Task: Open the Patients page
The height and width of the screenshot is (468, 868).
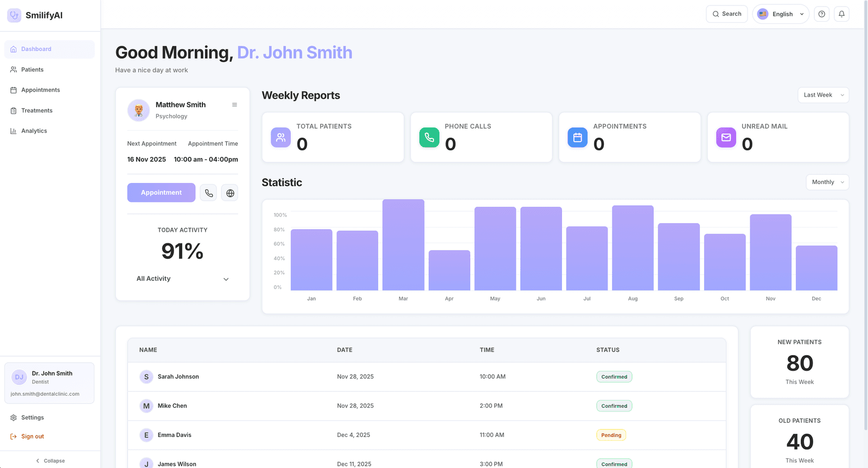Action: coord(49,69)
